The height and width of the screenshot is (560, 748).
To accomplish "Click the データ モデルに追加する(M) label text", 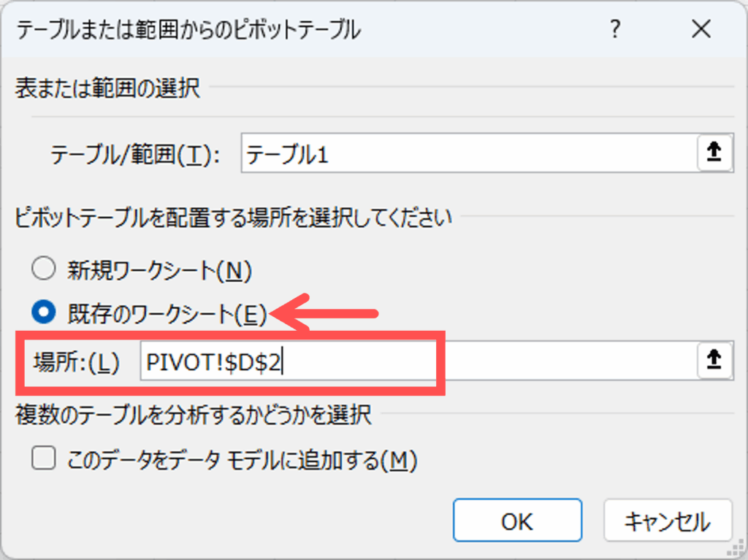I will (x=241, y=460).
